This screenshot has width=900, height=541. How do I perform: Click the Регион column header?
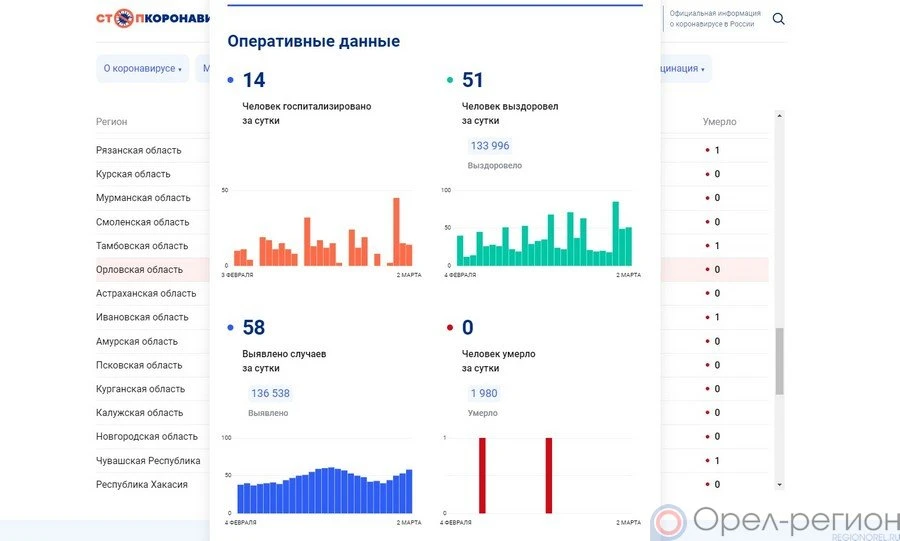112,122
